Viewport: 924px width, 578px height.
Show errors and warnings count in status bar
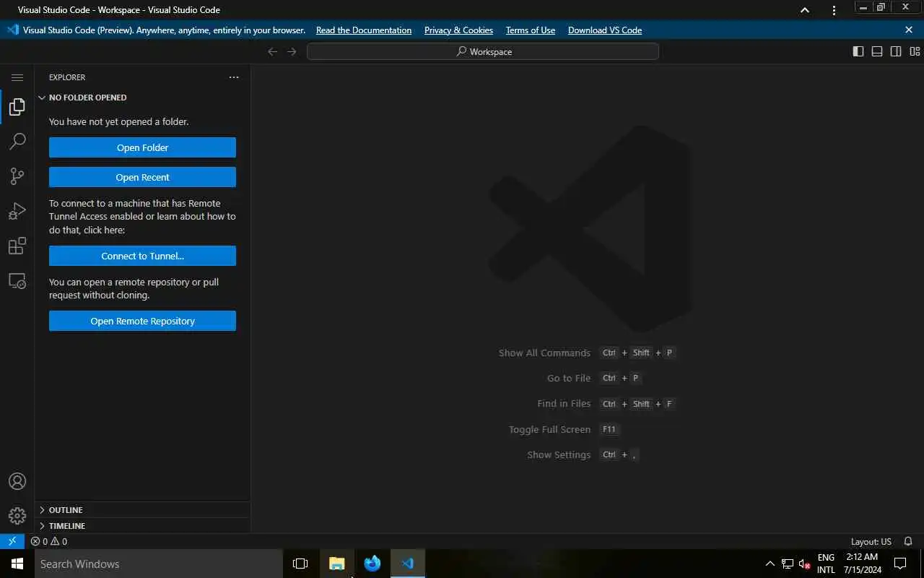pyautogui.click(x=49, y=541)
